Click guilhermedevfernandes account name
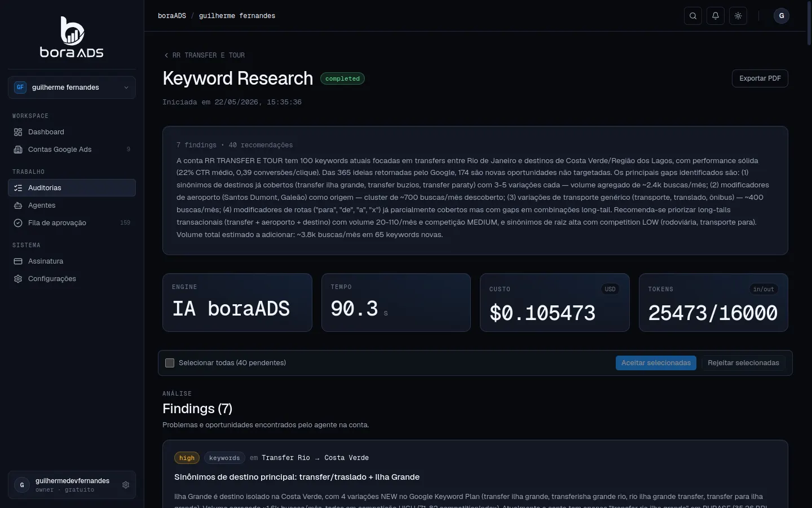 72,481
